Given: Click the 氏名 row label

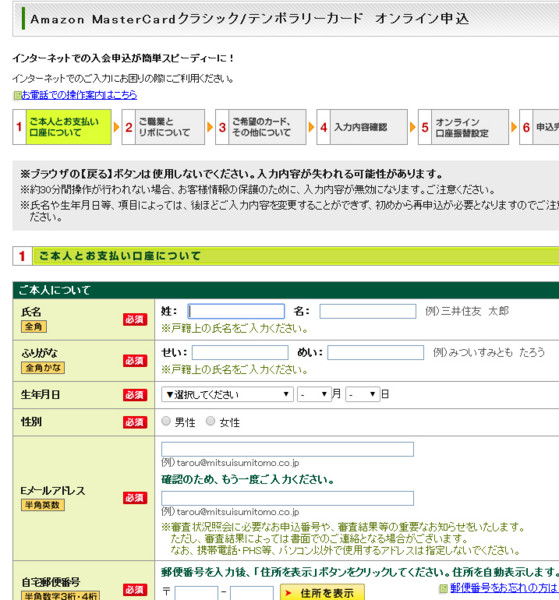Looking at the screenshot, I should (31, 312).
